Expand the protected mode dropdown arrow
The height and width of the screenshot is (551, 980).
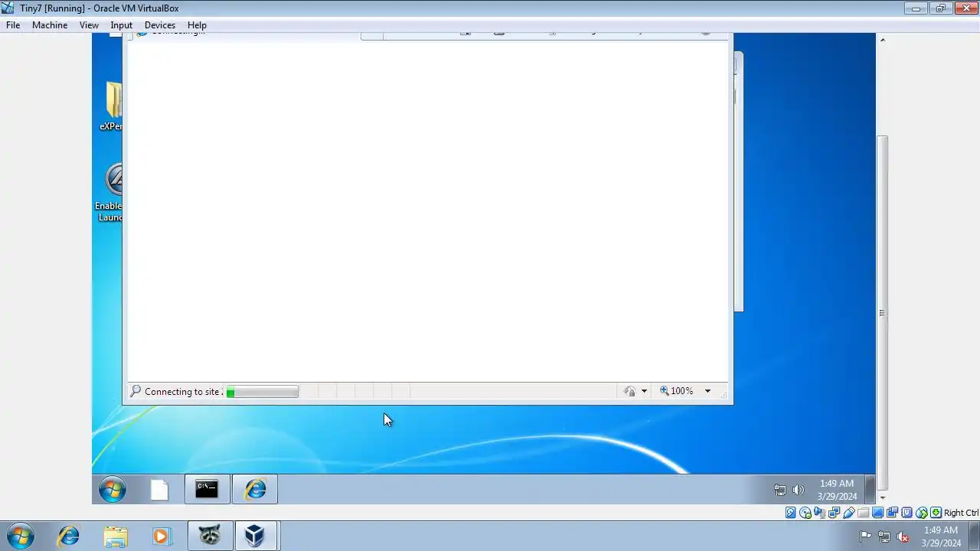click(x=644, y=391)
